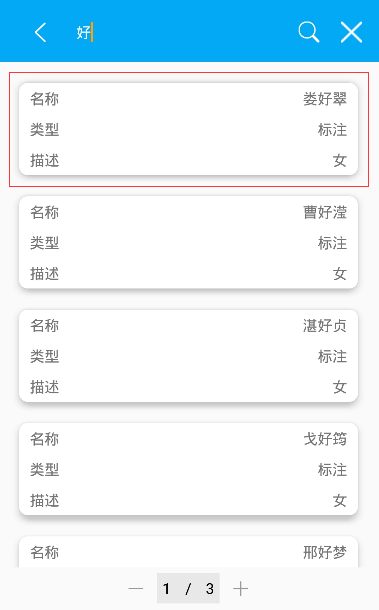
Task: Click 描述 row of 湛好贞 card
Action: (x=188, y=387)
